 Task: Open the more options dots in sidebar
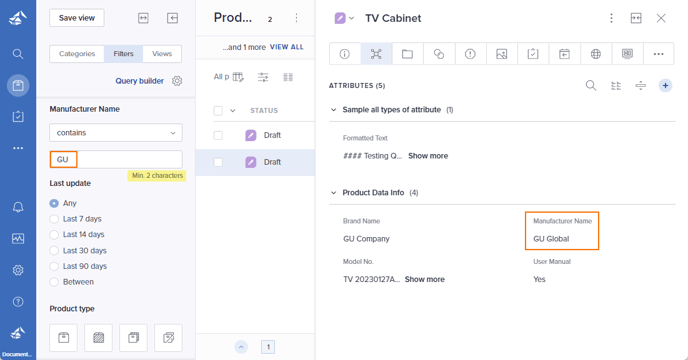click(x=18, y=148)
